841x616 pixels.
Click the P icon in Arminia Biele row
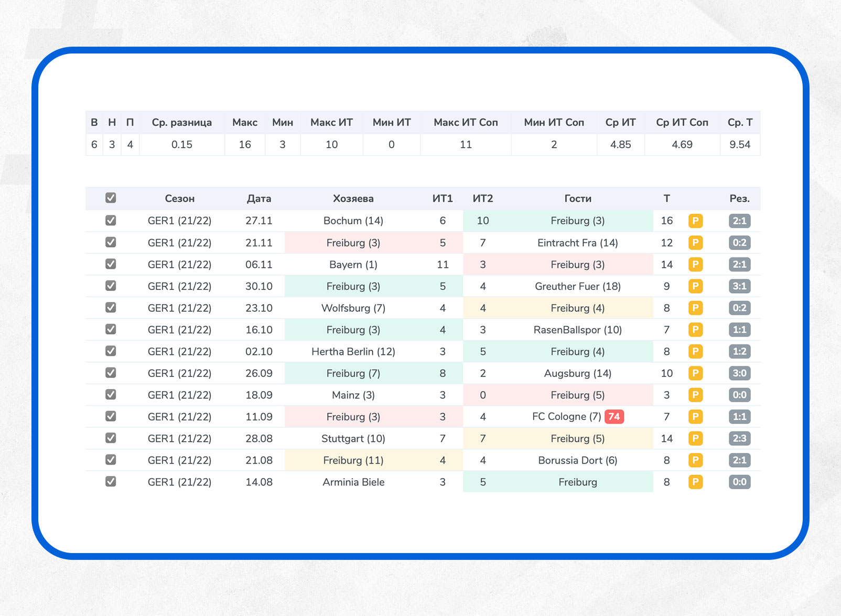pos(695,482)
